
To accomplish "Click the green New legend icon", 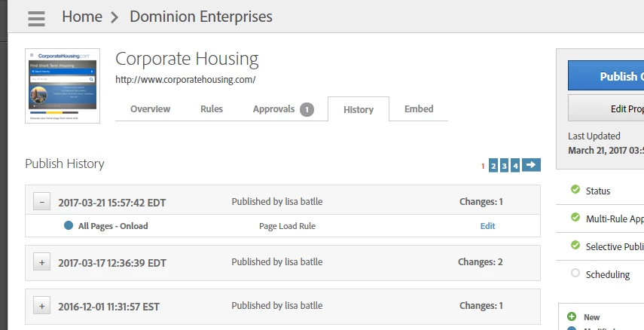I will (572, 317).
